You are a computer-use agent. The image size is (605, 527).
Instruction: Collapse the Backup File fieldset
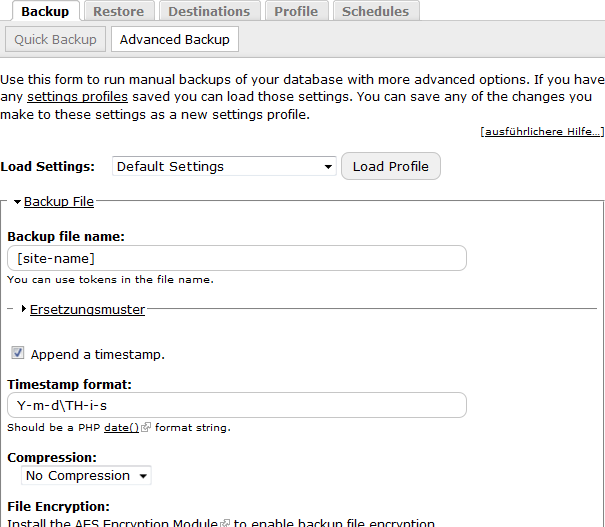point(59,201)
